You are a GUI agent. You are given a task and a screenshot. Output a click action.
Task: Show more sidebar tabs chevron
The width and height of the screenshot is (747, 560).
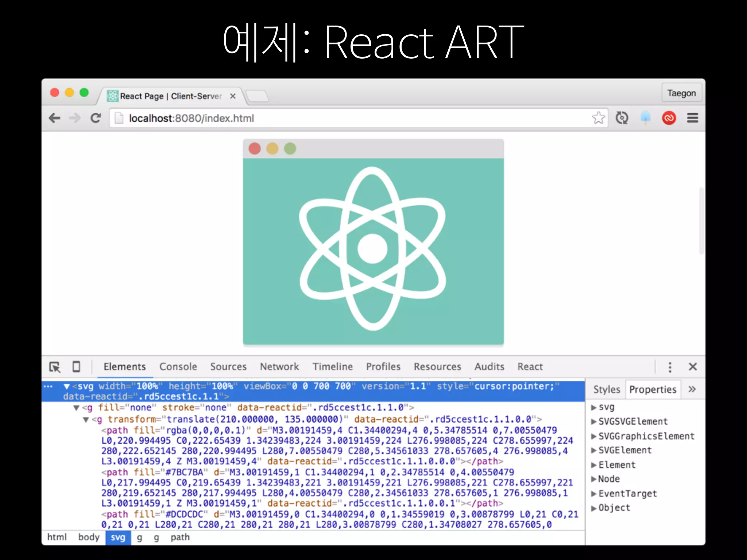click(692, 389)
